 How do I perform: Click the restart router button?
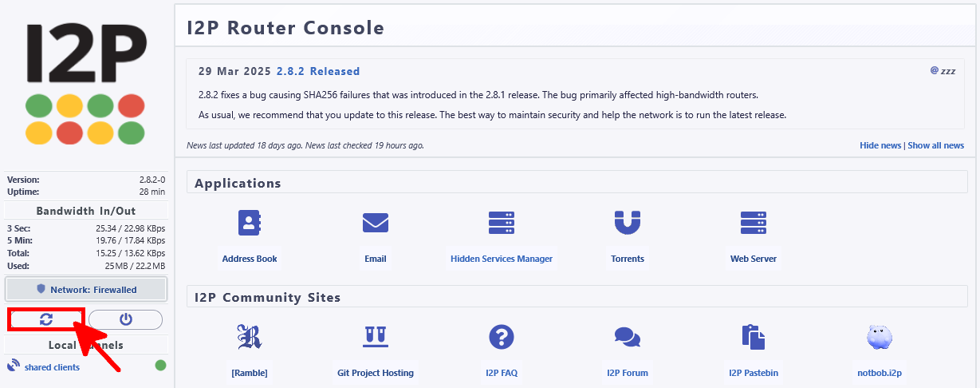(x=46, y=319)
